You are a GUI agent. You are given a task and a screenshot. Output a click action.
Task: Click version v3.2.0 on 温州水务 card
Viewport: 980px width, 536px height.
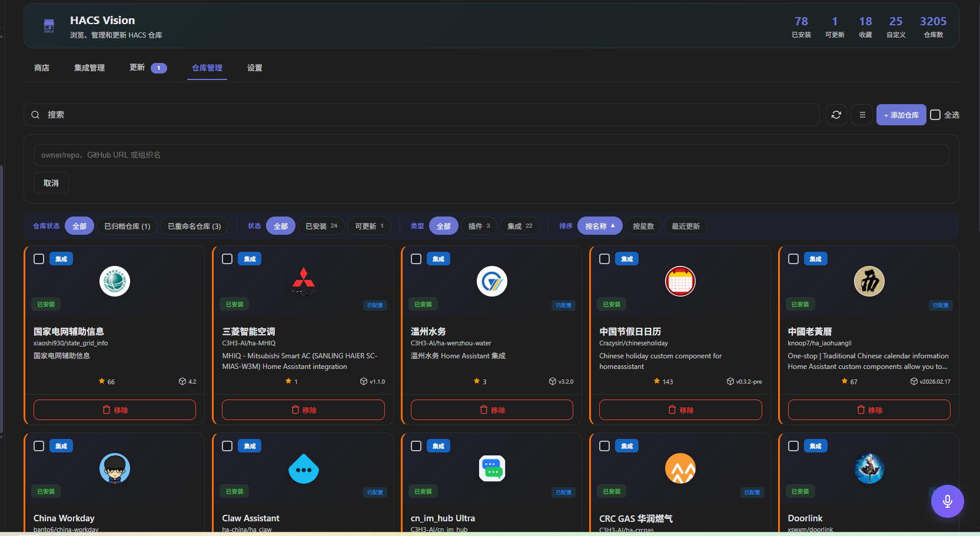point(561,381)
